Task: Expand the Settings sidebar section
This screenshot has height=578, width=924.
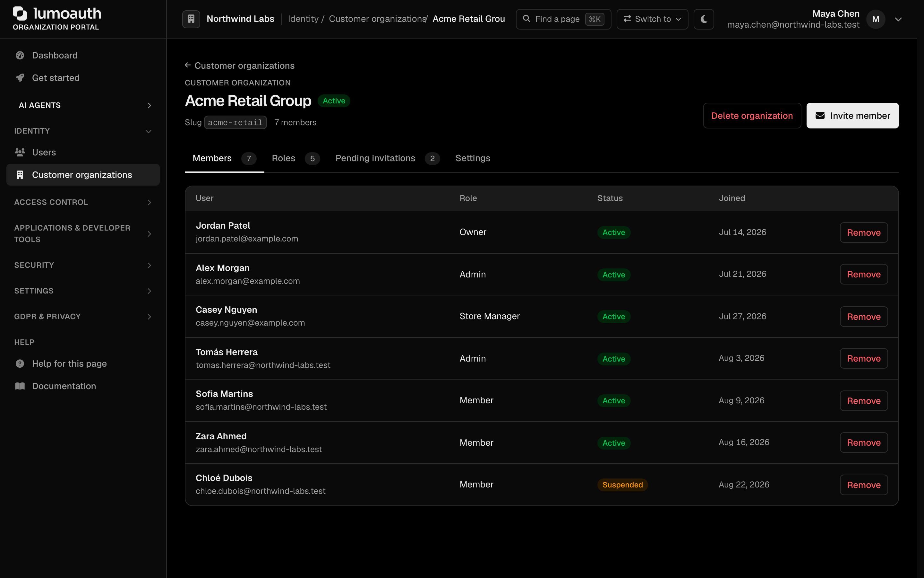Action: pos(83,291)
